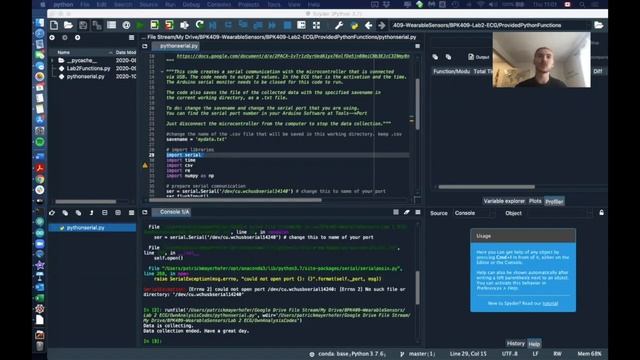This screenshot has width=640, height=360.
Task: Click editor vertical scrollbar
Action: coord(418,104)
